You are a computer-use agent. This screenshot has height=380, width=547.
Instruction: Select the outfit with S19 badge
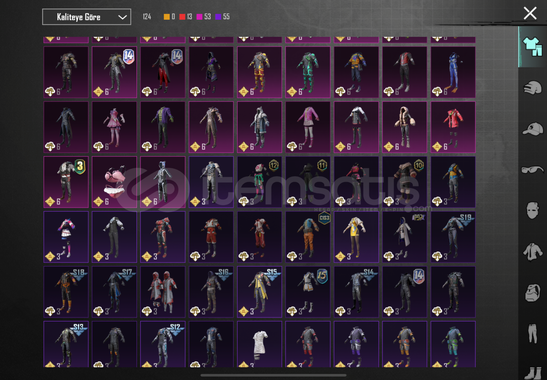(453, 237)
